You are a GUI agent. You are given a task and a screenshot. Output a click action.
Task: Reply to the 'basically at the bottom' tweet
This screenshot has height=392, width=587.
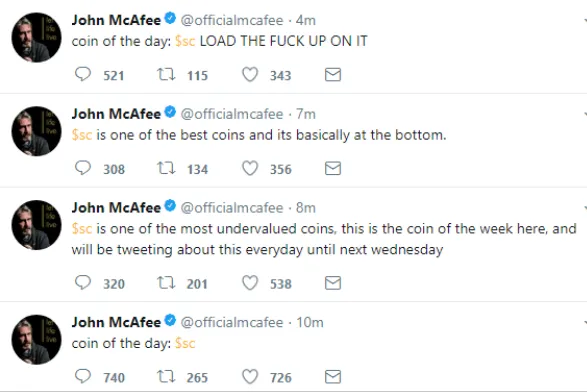coord(83,168)
